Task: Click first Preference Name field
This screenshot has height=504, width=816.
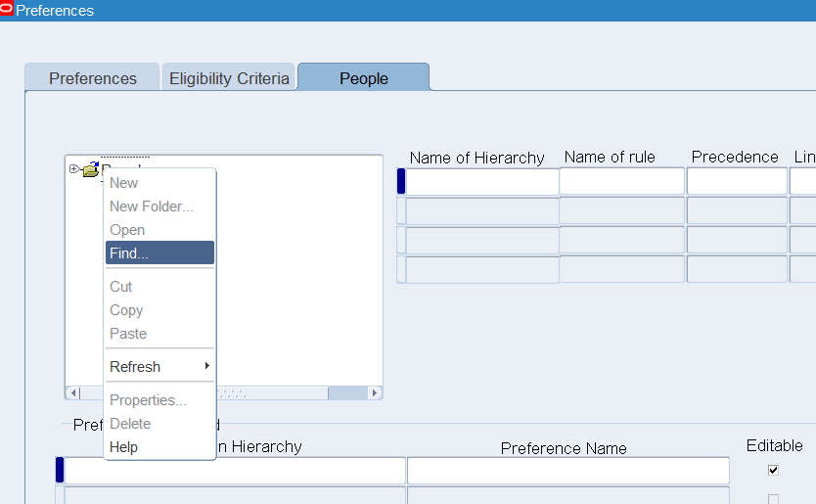Action: pos(567,471)
